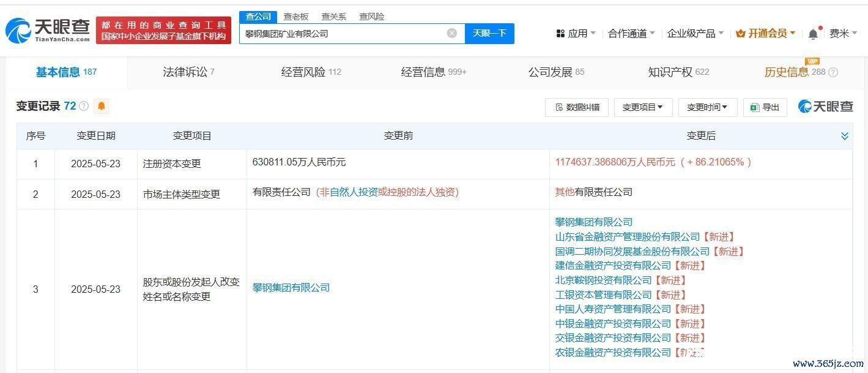Click the 股东或股份发起人改变姓名或名称变更 cell

191,289
